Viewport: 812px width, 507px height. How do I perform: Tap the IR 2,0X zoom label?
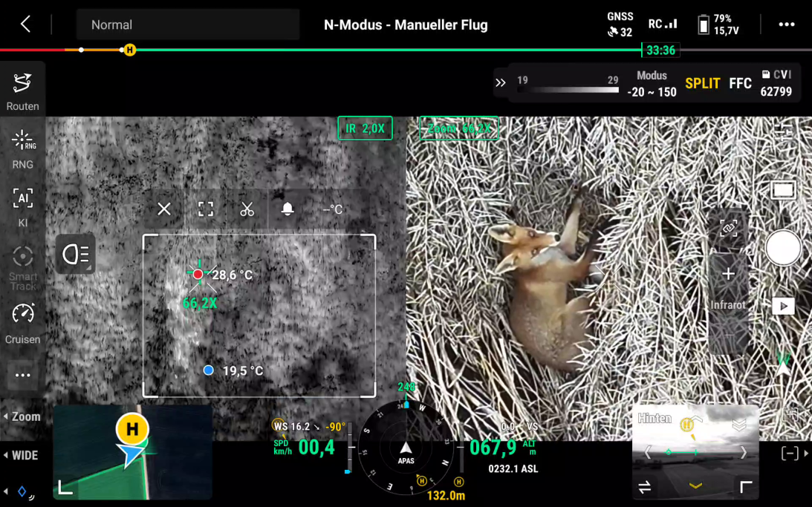(365, 128)
